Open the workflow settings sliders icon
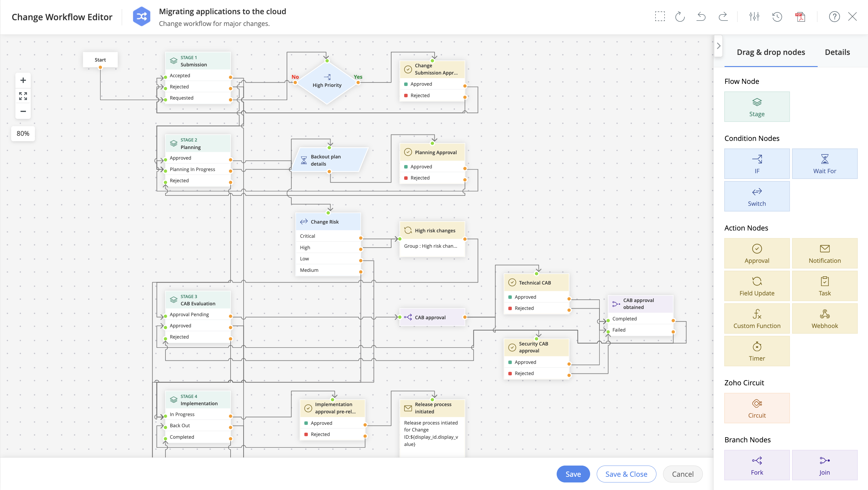Viewport: 868px width, 490px height. tap(754, 17)
